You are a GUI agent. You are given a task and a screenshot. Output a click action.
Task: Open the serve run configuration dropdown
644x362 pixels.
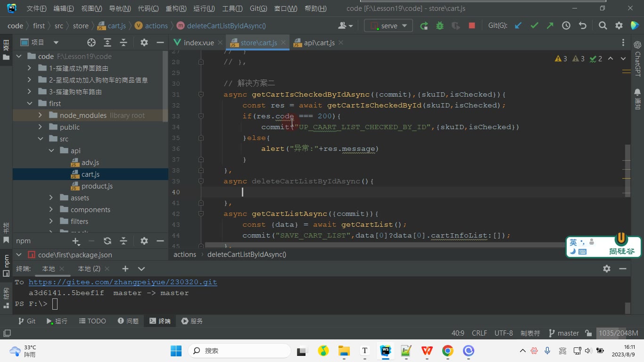point(388,26)
